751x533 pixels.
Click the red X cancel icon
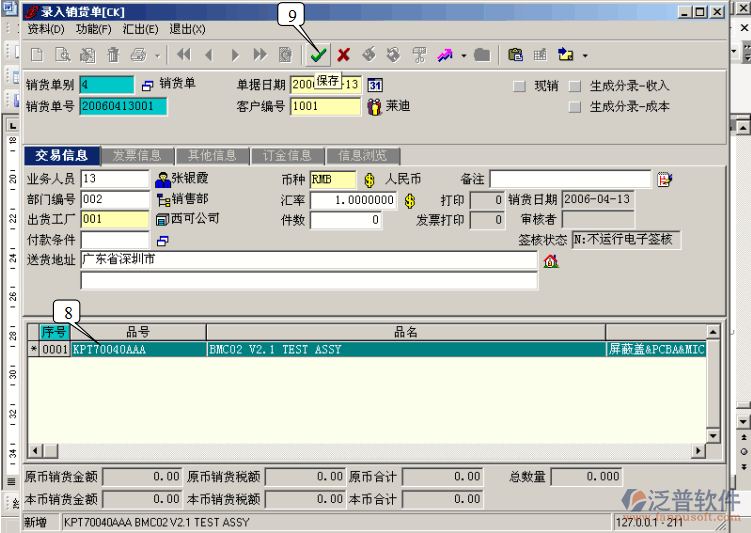344,55
